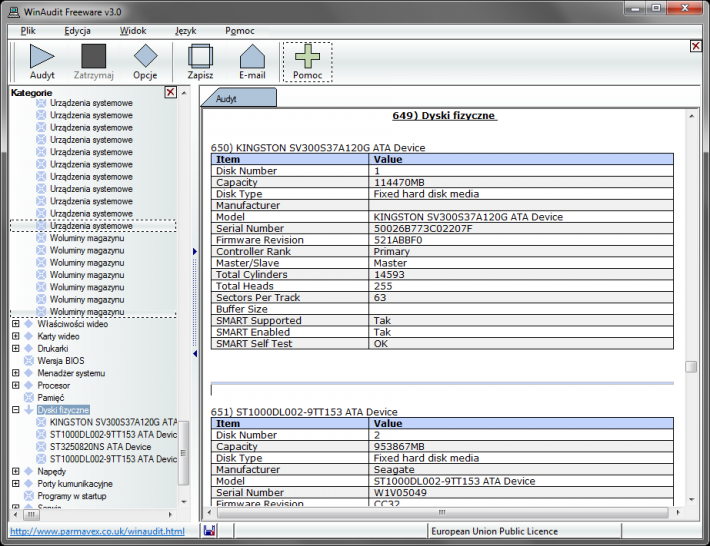This screenshot has width=710, height=546.
Task: Click the diamond icon beside Porty kumunikacyjne
Action: point(29,484)
